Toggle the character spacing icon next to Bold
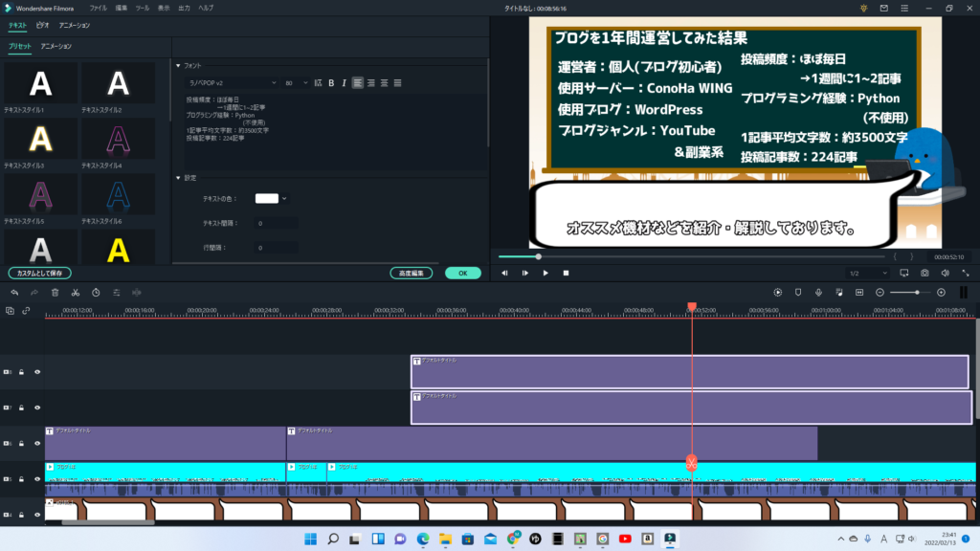Viewport: 980px width, 551px height. 318,83
